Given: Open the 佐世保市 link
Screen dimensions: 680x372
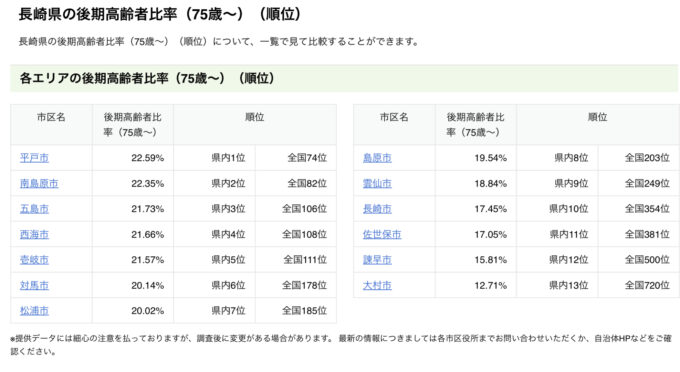Looking at the screenshot, I should point(382,235).
